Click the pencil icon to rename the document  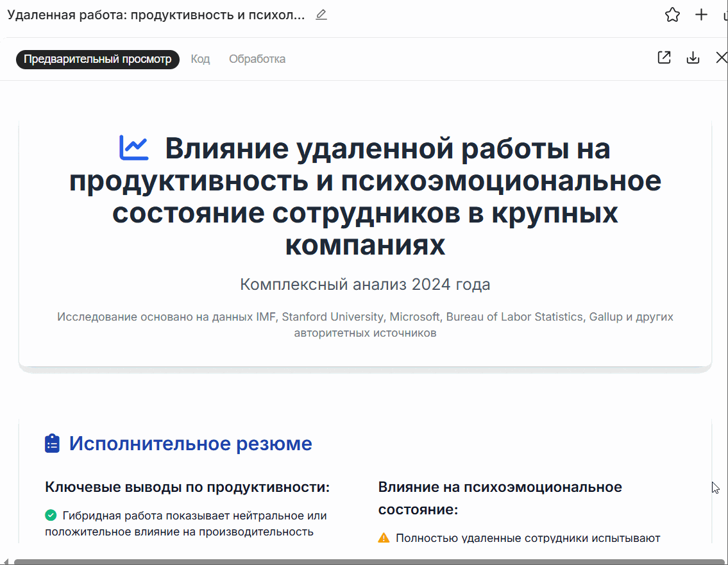click(321, 15)
